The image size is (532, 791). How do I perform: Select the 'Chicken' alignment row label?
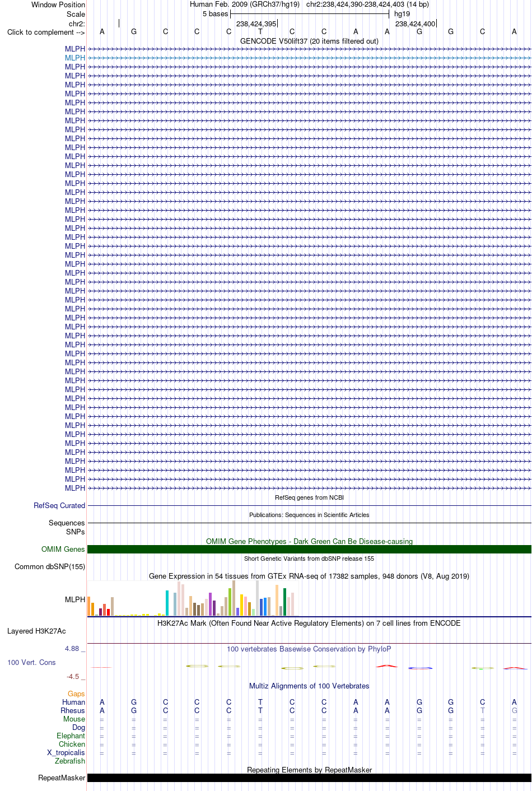coord(72,744)
